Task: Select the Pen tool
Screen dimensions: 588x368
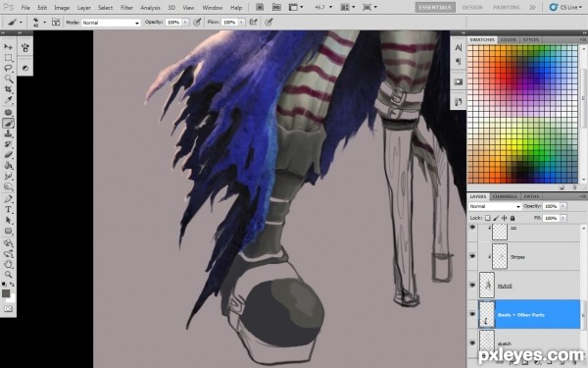Action: [8, 199]
